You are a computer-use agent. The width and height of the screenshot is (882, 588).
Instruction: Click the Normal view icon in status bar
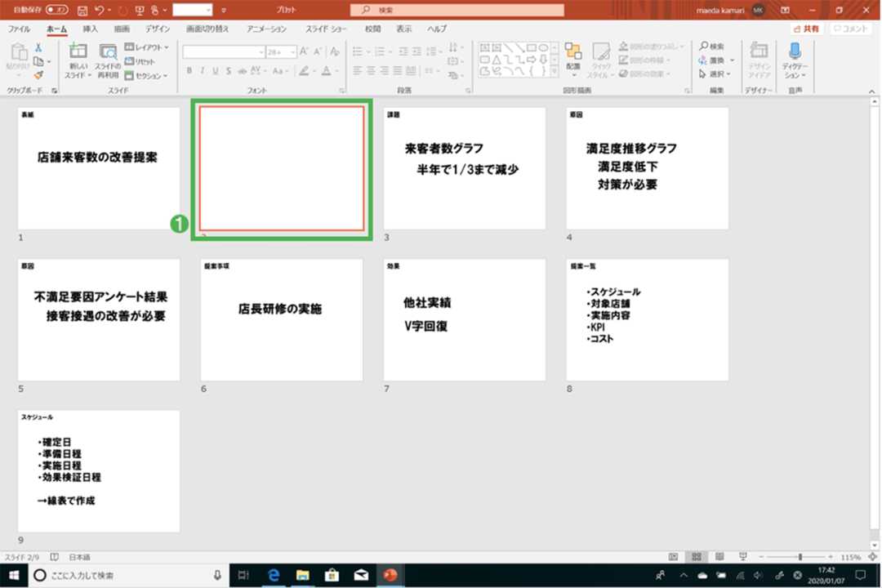[x=673, y=557]
